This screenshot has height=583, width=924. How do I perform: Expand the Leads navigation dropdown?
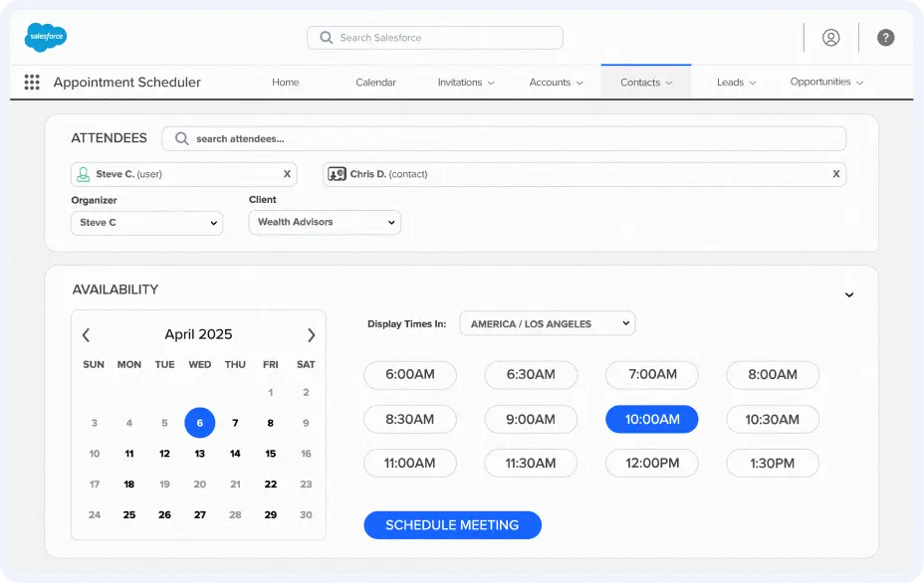point(736,83)
